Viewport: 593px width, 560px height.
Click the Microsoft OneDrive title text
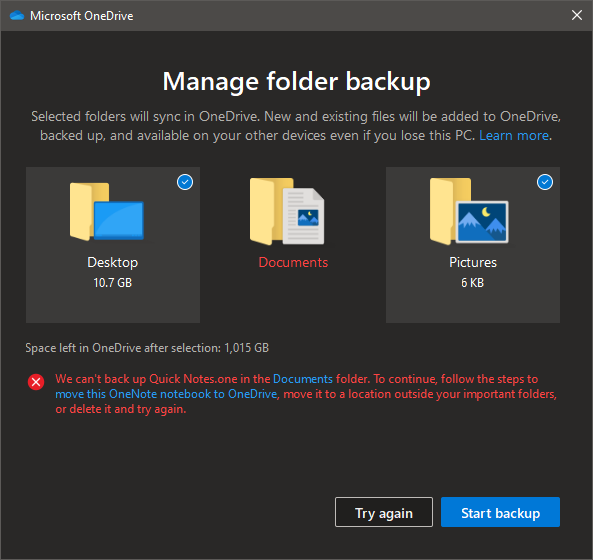82,16
